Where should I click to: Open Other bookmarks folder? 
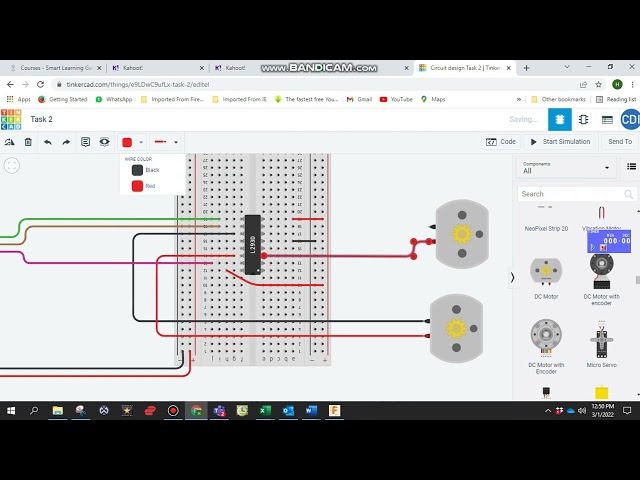558,99
